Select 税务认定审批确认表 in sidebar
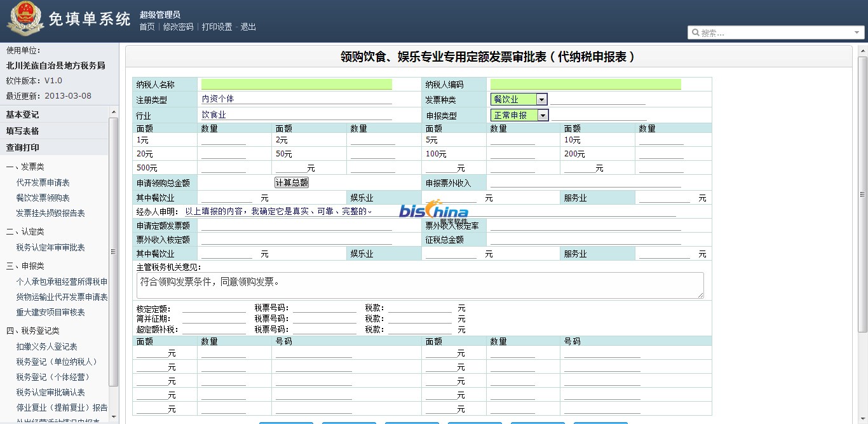This screenshot has height=424, width=868. click(51, 392)
